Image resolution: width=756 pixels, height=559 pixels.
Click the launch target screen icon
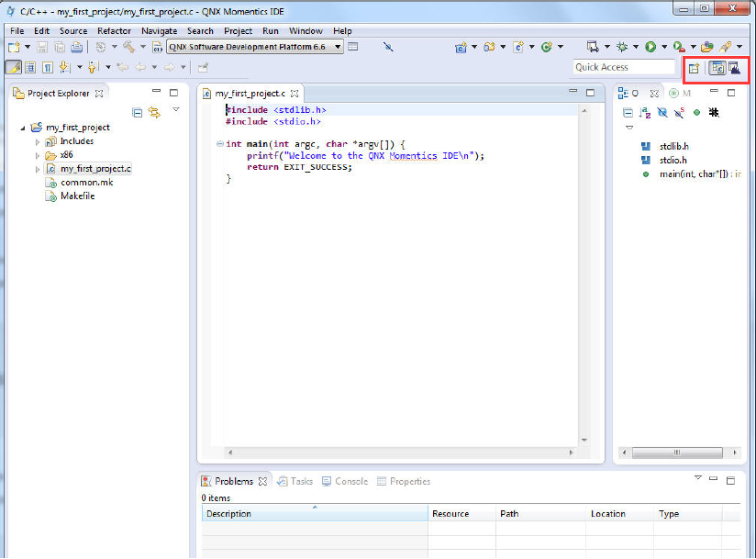coord(593,47)
